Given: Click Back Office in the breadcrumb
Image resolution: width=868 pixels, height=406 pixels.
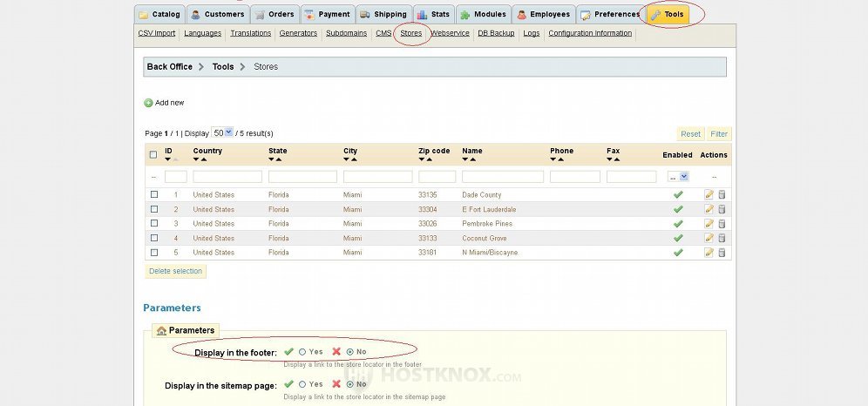Looking at the screenshot, I should [x=169, y=66].
